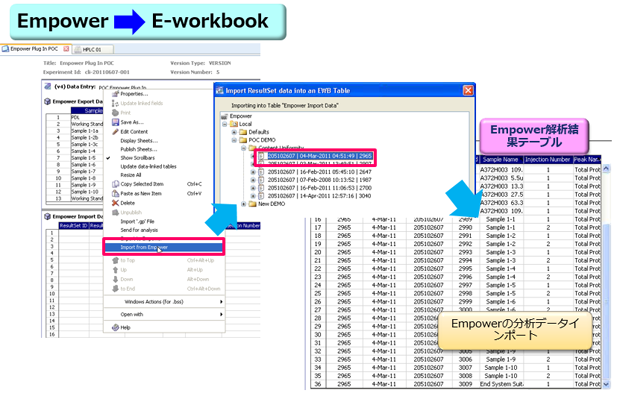Collapse the POC DEMO folder node
Image resolution: width=620 pixels, height=396 pixels.
[234, 140]
